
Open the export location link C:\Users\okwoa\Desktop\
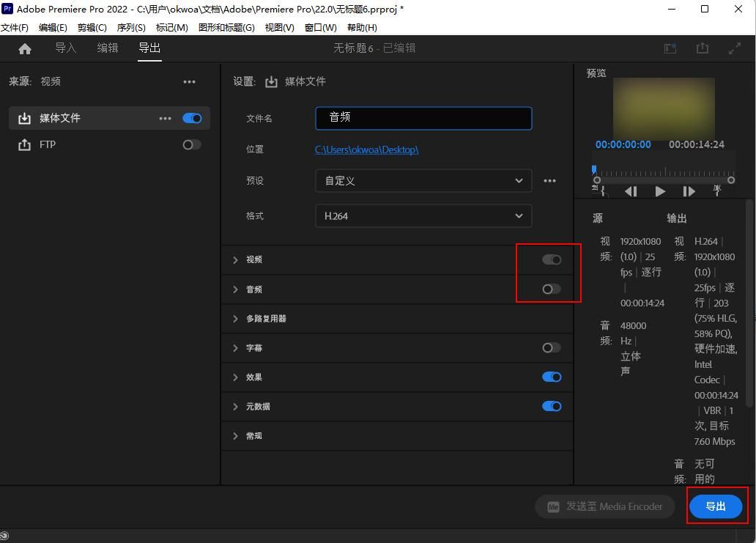[367, 149]
